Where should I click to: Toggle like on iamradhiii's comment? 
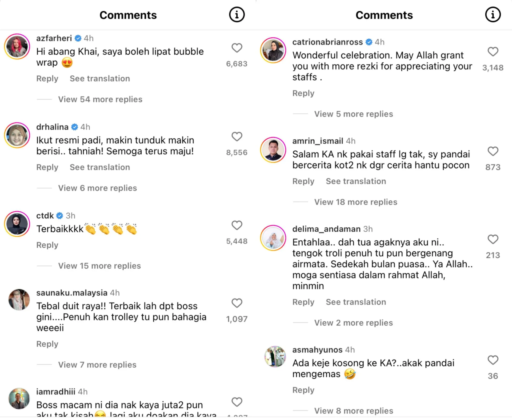(237, 402)
